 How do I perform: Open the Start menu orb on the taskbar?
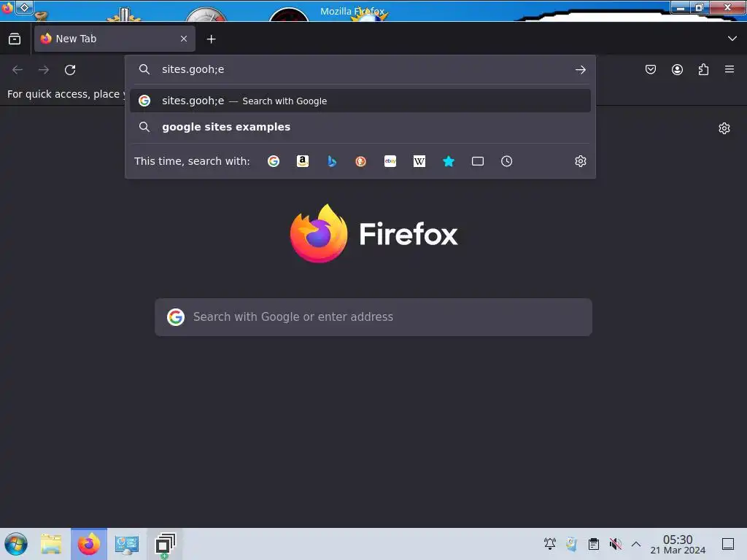[16, 544]
